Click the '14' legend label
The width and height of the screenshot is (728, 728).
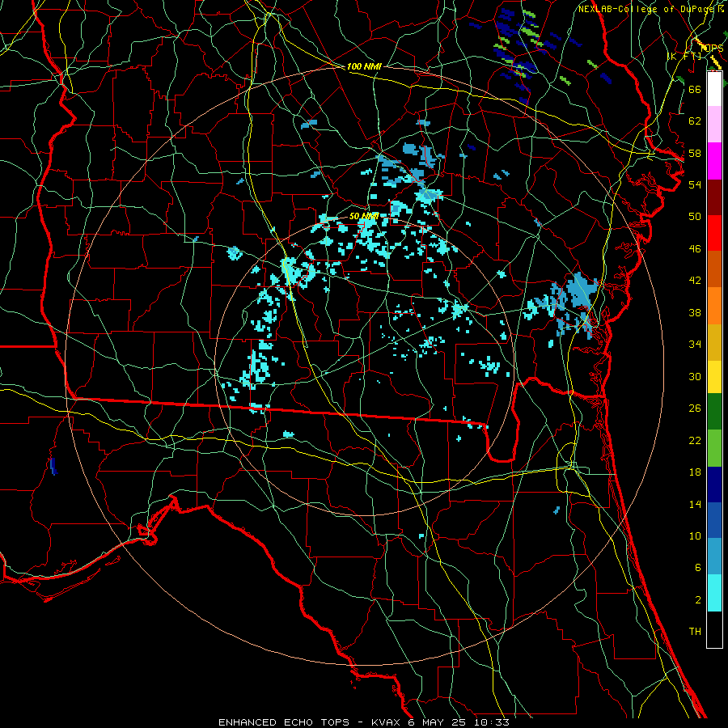tap(695, 504)
